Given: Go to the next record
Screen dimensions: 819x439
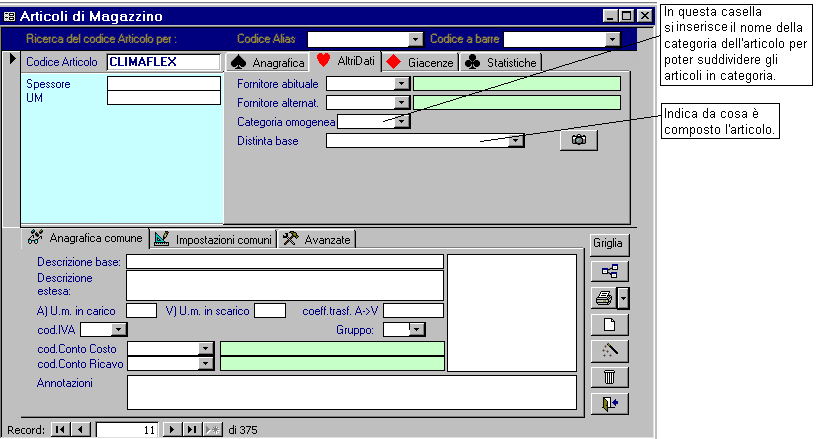Looking at the screenshot, I should (171, 430).
